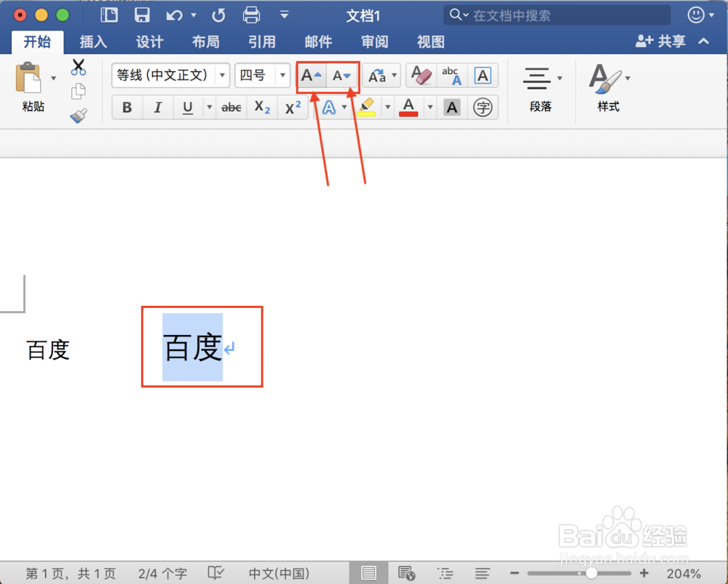Toggle italic formatting
Screen dimensions: 728x584
tap(157, 107)
